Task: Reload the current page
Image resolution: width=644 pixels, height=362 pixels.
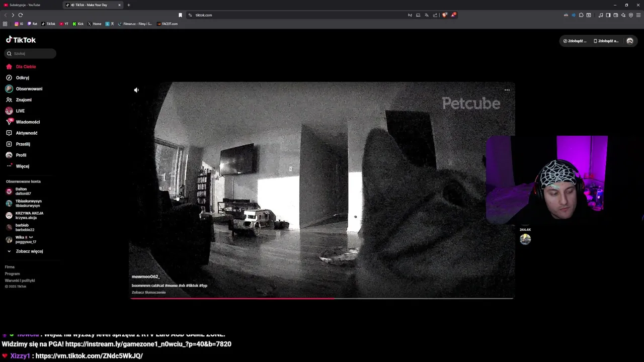Action: coord(21,15)
